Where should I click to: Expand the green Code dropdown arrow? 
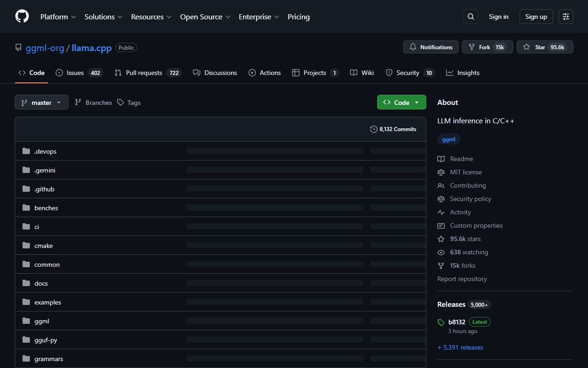click(416, 102)
